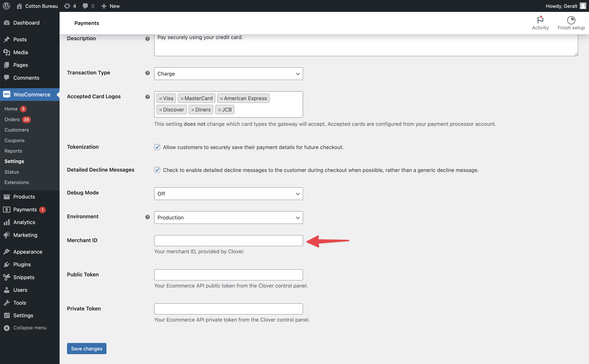This screenshot has width=589, height=364.
Task: Click the WordPress logo in the admin bar
Action: [x=6, y=6]
